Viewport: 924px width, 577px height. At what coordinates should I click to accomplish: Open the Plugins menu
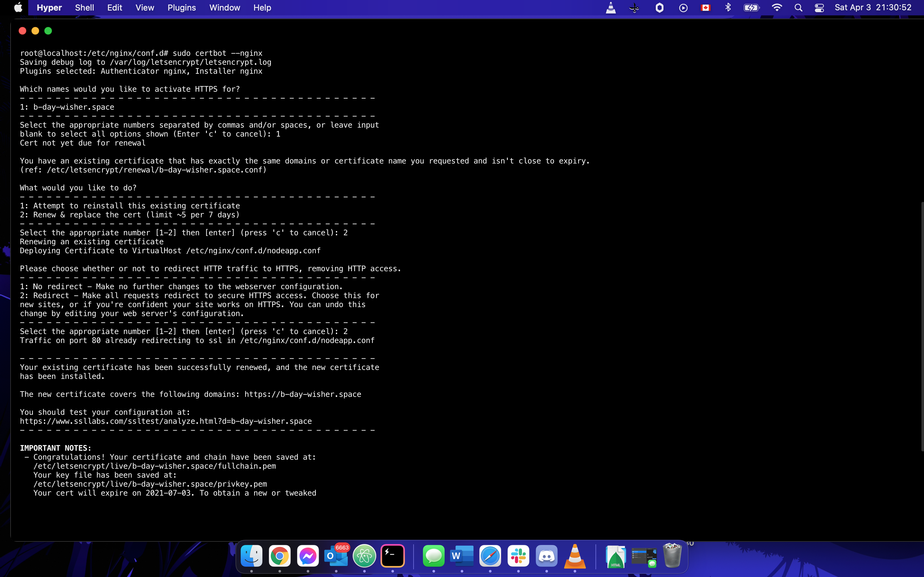pos(181,8)
